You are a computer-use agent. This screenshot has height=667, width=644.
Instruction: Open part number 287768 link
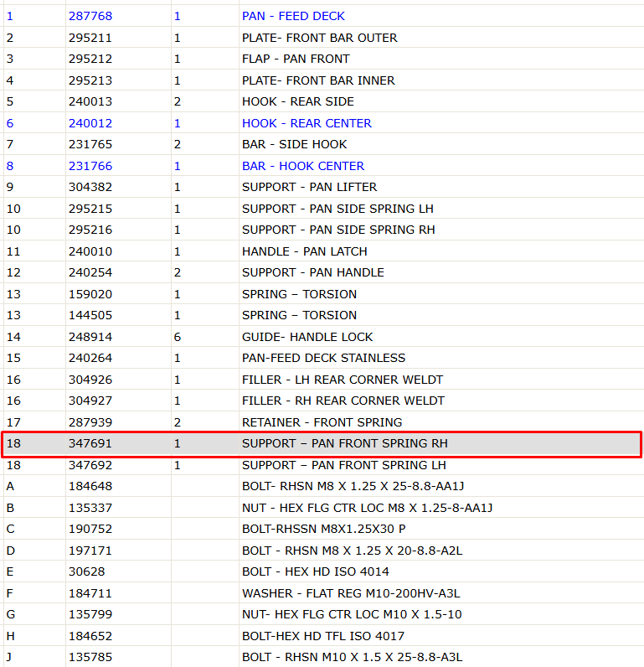90,16
